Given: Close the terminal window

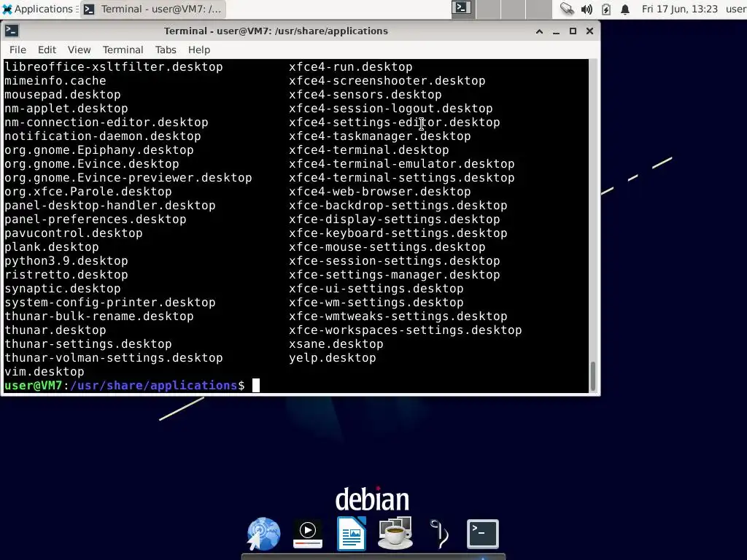Looking at the screenshot, I should (589, 31).
